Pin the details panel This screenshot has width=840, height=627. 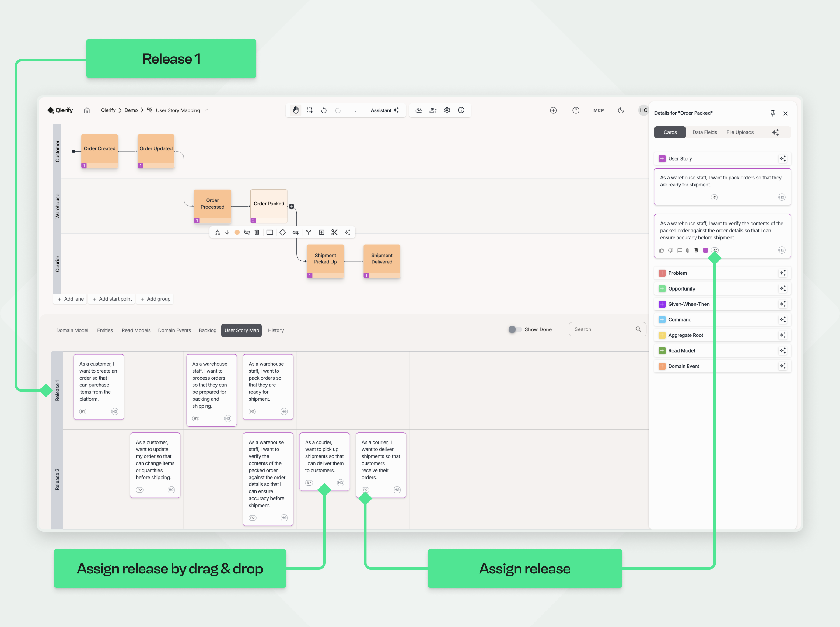click(772, 113)
